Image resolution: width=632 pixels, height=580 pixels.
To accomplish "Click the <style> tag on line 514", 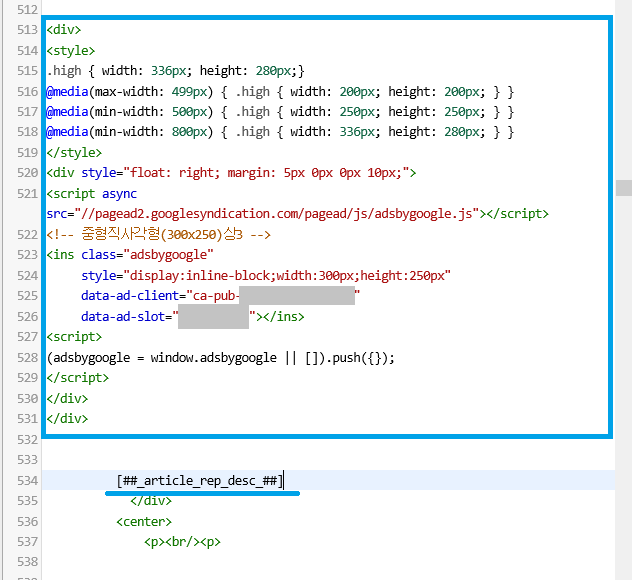I will click(x=71, y=51).
